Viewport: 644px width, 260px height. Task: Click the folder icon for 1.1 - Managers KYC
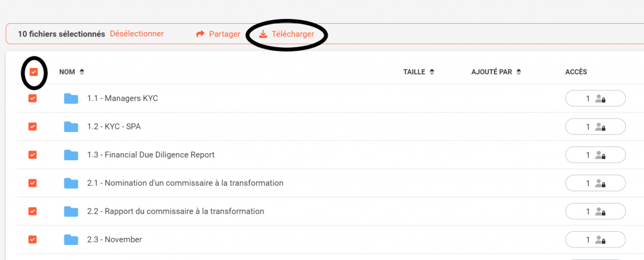(x=71, y=99)
